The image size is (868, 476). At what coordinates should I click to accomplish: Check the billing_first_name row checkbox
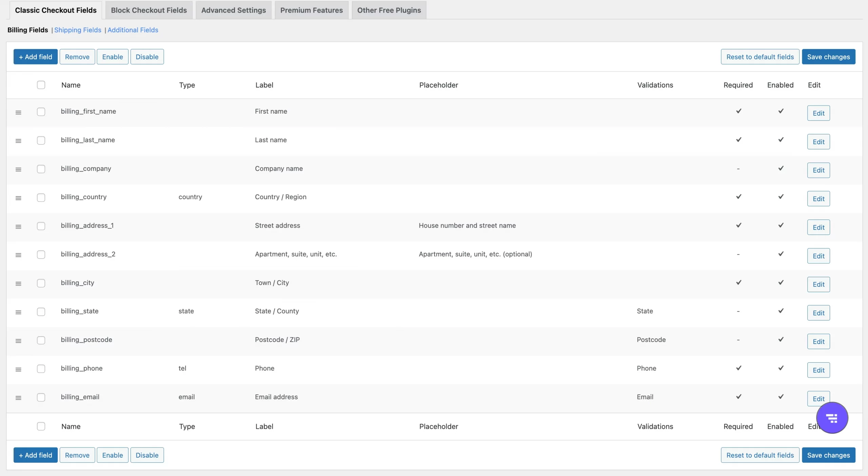41,112
